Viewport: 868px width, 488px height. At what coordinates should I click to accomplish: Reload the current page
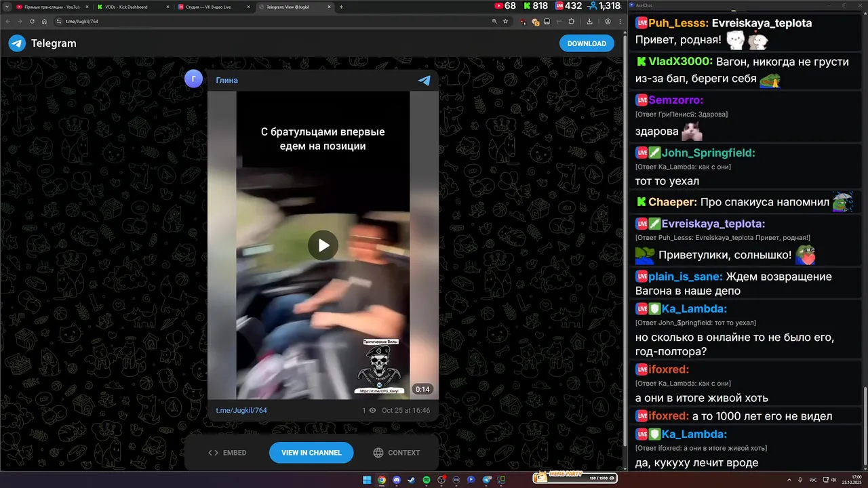(32, 21)
